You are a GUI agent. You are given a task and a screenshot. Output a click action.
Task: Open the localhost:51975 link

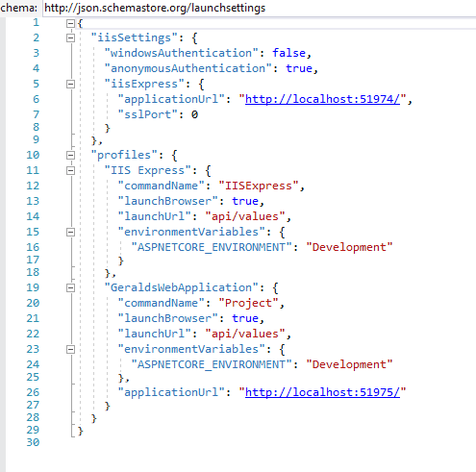[322, 392]
